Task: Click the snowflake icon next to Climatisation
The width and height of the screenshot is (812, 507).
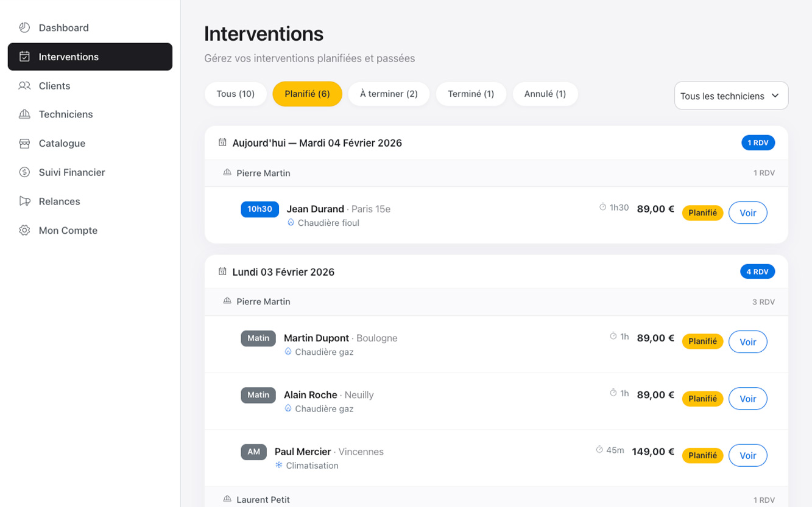Action: click(279, 466)
